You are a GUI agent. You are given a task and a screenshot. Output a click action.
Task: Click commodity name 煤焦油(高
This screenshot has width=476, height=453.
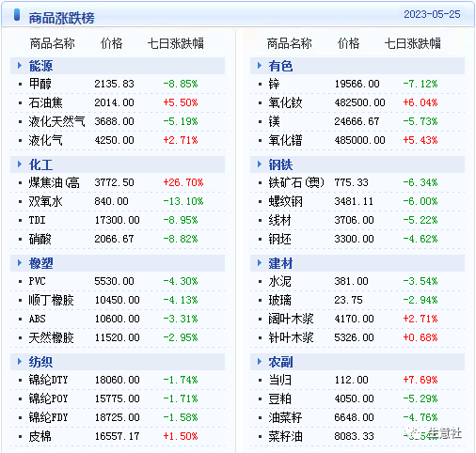click(x=54, y=182)
